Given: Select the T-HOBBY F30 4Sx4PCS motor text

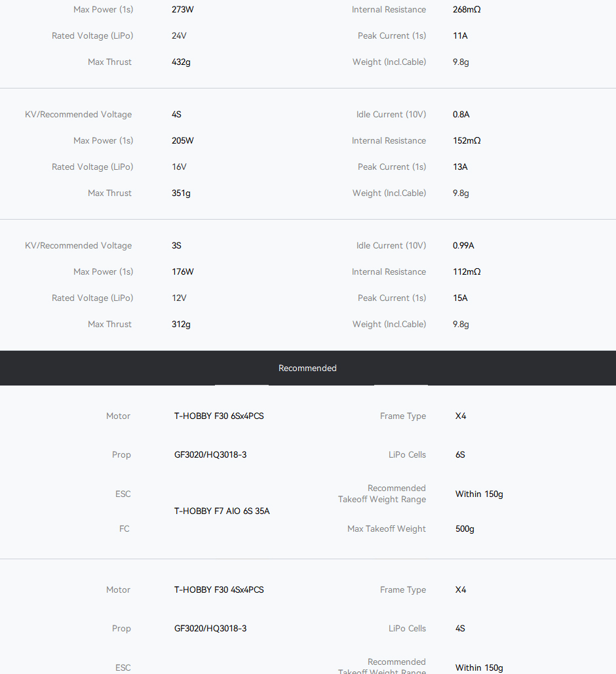Looking at the screenshot, I should (219, 590).
